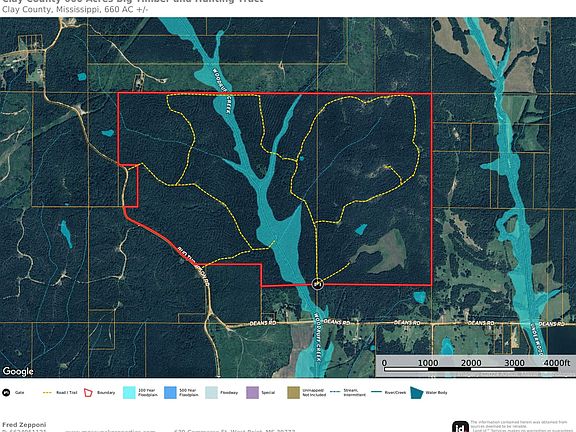Click the Clay County 660 AC subtitle
576x432 pixels.
pyautogui.click(x=75, y=10)
